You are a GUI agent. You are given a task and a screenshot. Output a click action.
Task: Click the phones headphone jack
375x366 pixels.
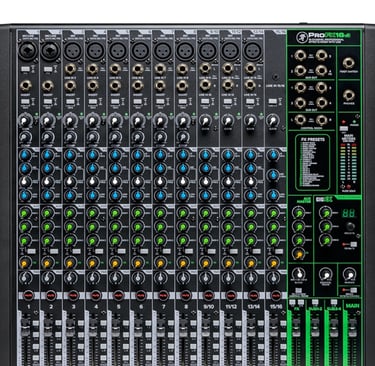pos(349,95)
